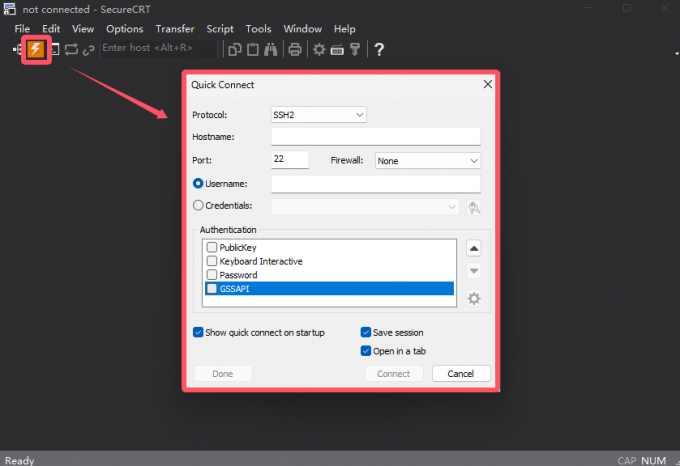
Task: Uncheck the Open in a tab checkbox
Action: point(366,351)
